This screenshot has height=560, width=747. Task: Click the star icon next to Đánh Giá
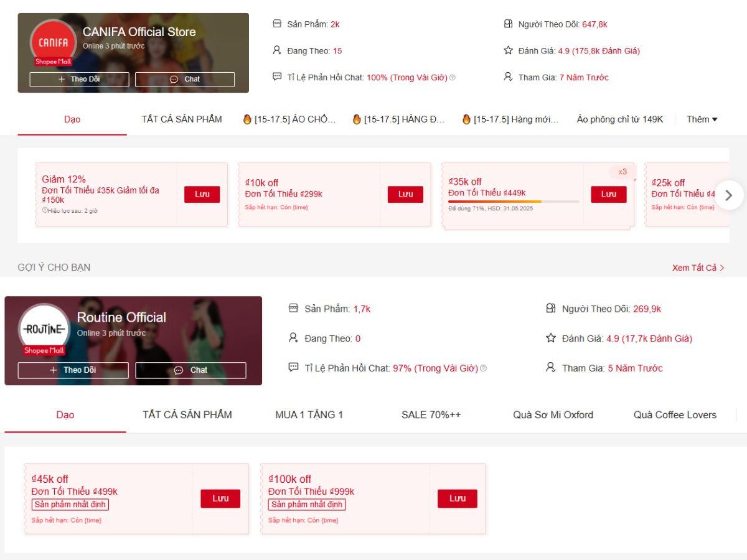pyautogui.click(x=508, y=50)
